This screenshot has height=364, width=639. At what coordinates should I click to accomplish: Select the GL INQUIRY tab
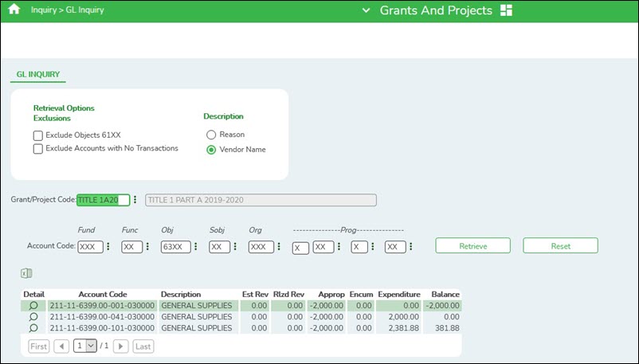click(40, 75)
